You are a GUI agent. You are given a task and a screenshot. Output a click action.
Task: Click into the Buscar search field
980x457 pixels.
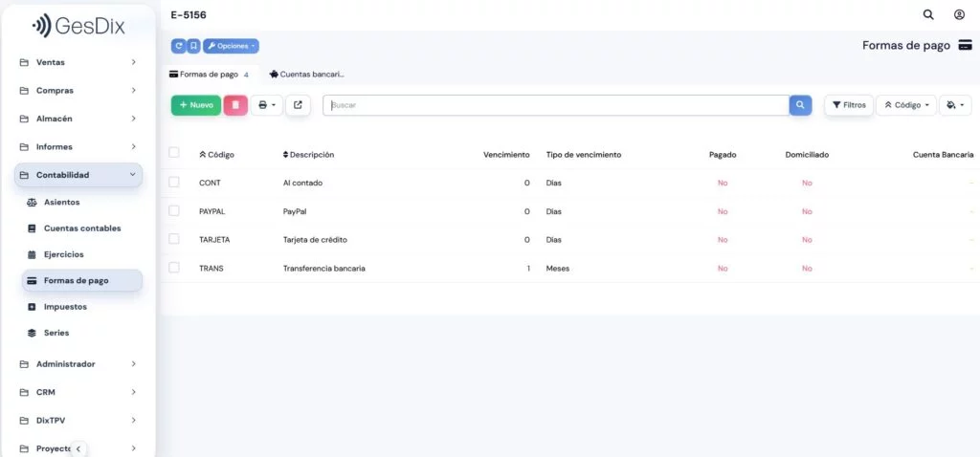click(556, 105)
